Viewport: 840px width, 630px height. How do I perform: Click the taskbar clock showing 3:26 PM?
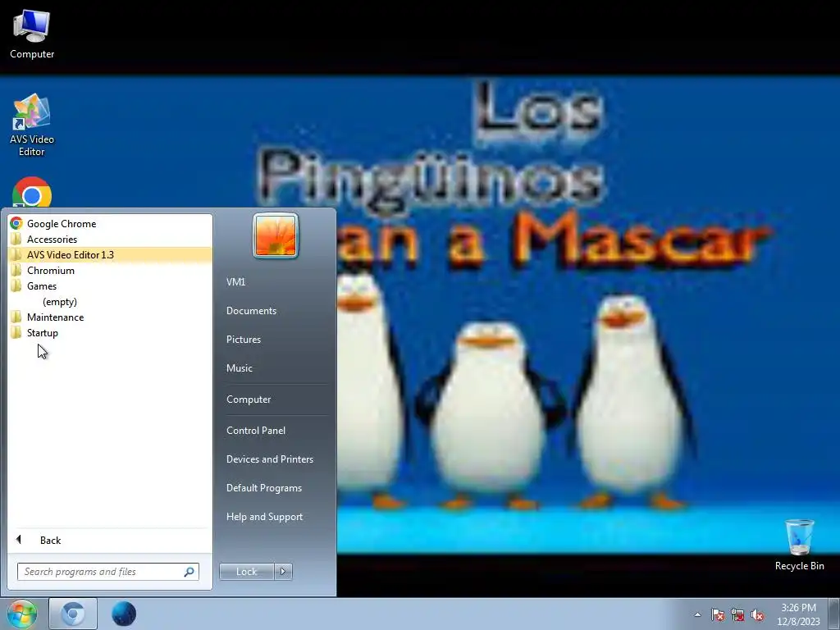pos(799,614)
